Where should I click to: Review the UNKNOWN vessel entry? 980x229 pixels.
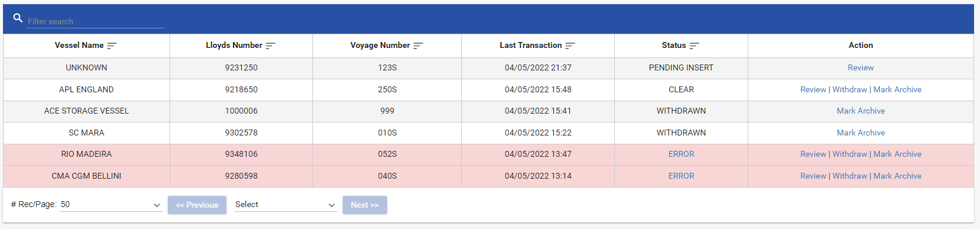coord(860,68)
